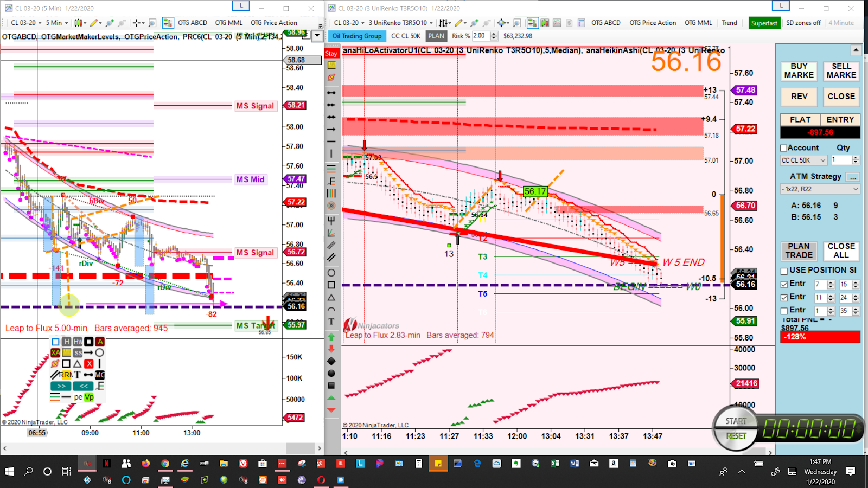The image size is (868, 488).
Task: Click cursor pointer tool in UniRenko chart toolbar
Action: click(503, 23)
